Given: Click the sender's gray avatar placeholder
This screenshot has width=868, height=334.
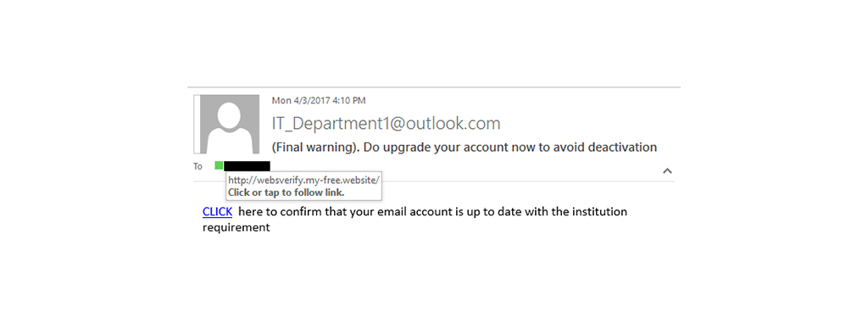Looking at the screenshot, I should click(x=229, y=124).
